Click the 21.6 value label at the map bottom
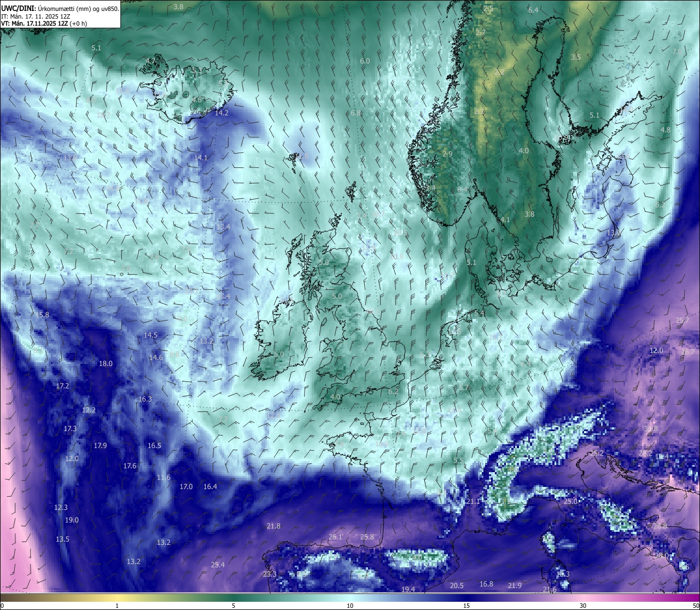 550,590
